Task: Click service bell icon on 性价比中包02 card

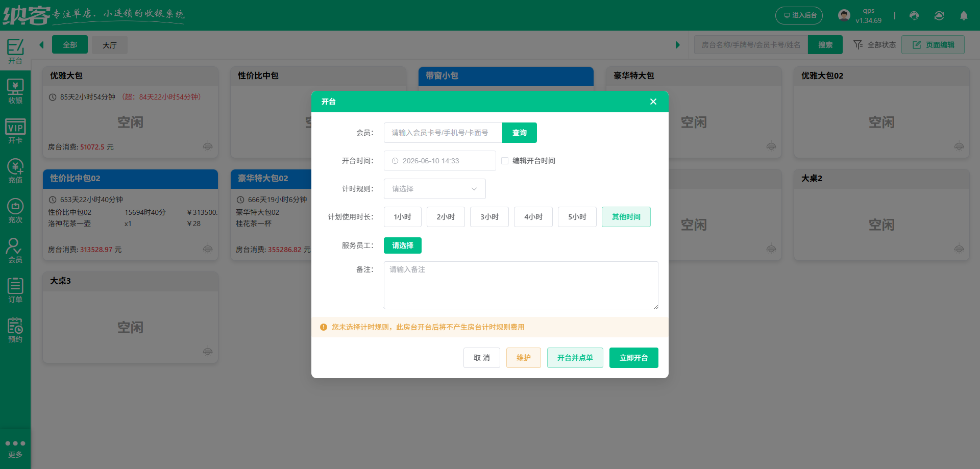Action: click(208, 249)
